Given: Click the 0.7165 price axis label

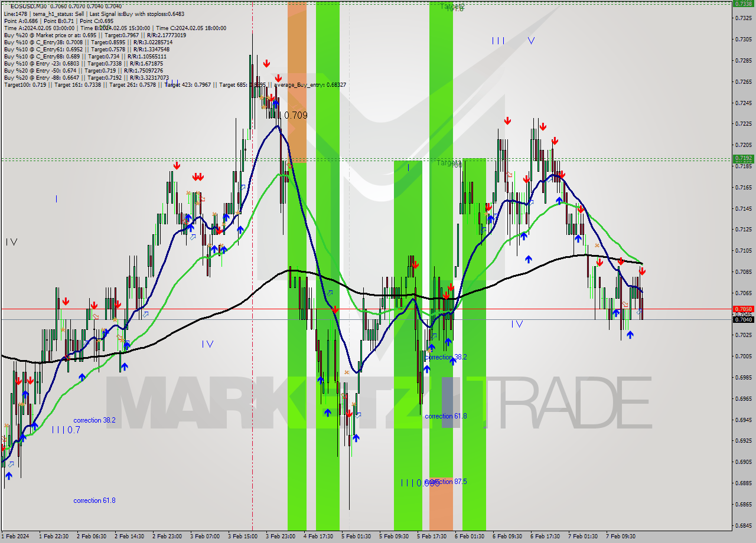Looking at the screenshot, I should pos(744,187).
